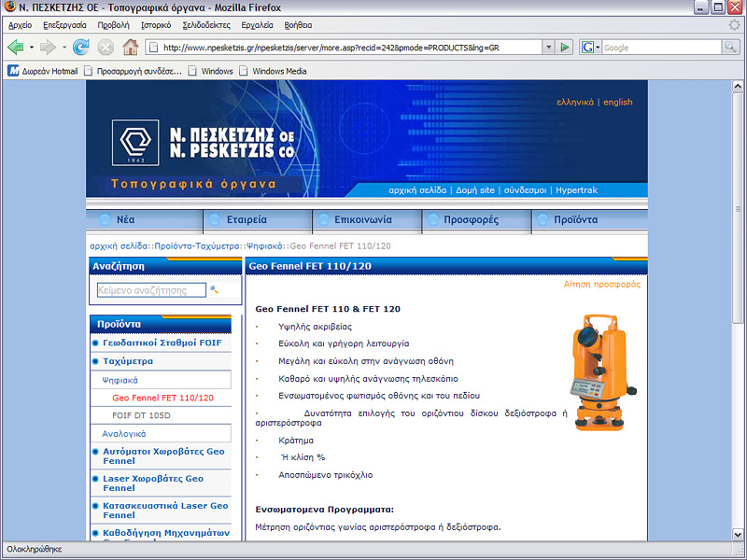747x560 pixels.
Task: Click the Google search engine icon
Action: pyautogui.click(x=588, y=48)
